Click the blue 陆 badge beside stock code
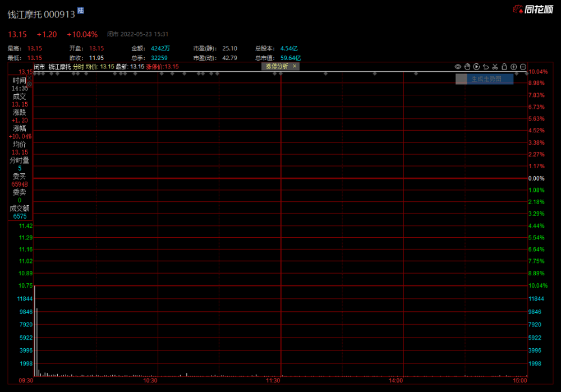 coord(80,10)
